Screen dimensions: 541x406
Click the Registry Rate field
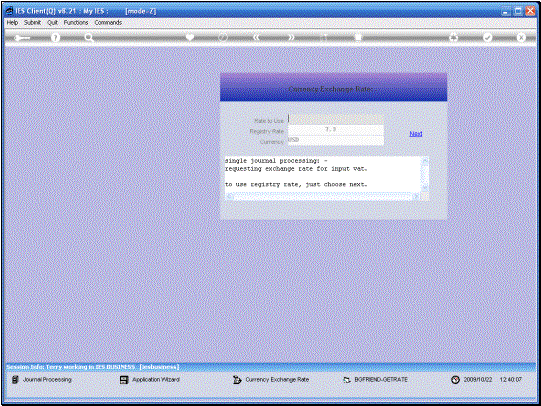coord(335,130)
